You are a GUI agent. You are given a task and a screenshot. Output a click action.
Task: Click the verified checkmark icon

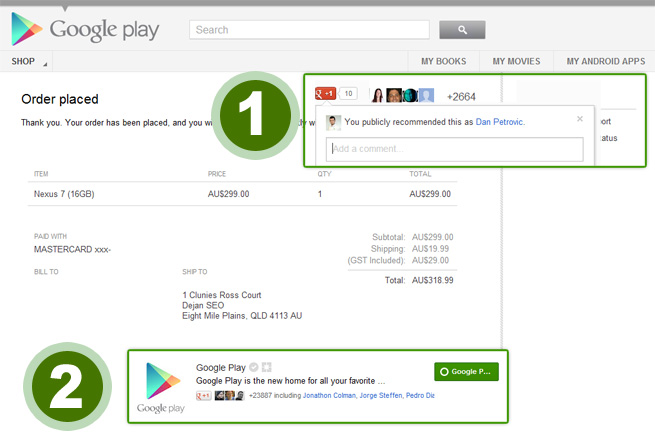(x=254, y=367)
